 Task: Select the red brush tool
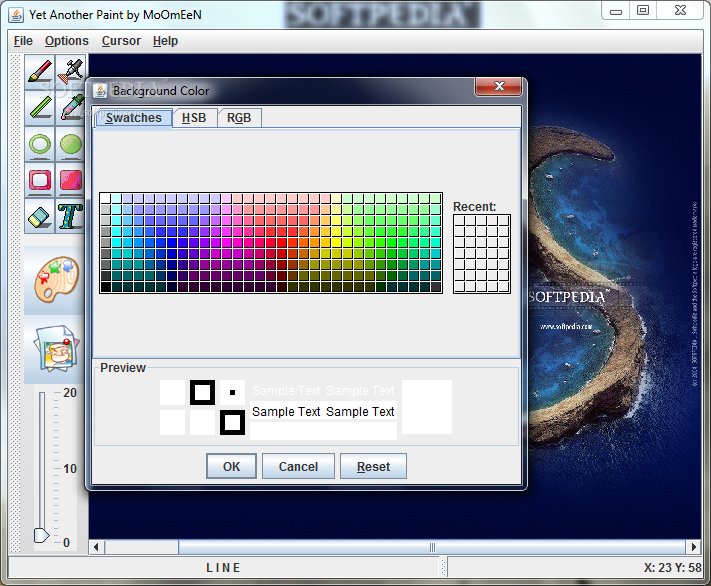[x=40, y=72]
